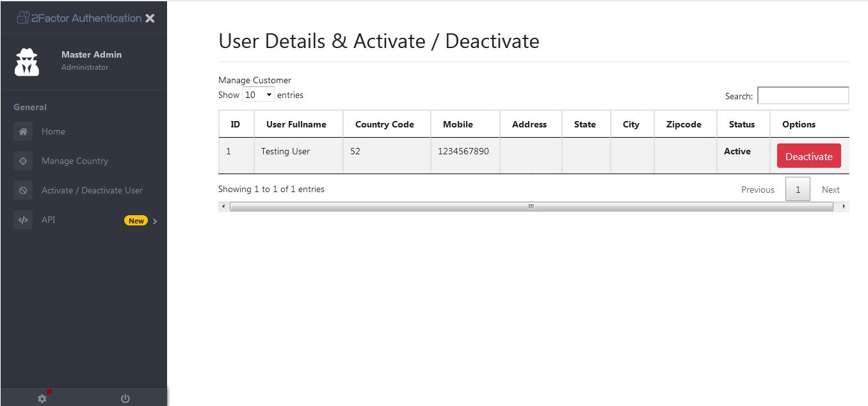Select Manage Country in the sidebar
The width and height of the screenshot is (868, 406).
(75, 161)
